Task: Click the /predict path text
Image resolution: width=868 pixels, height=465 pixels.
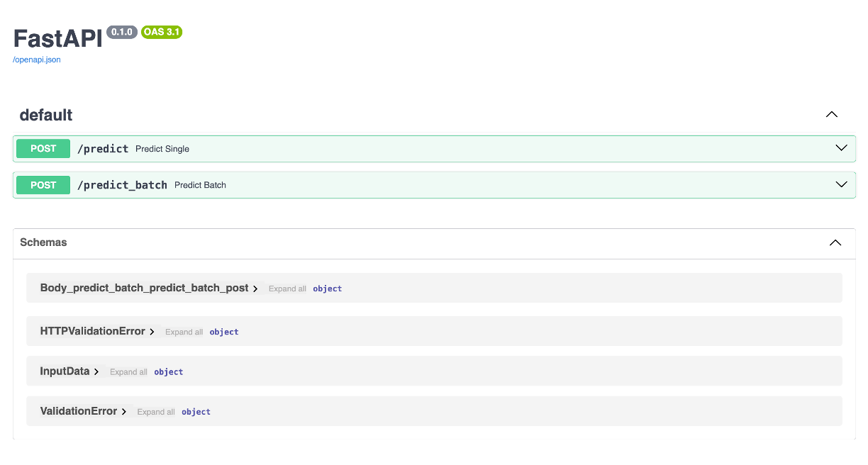Action: (x=103, y=149)
